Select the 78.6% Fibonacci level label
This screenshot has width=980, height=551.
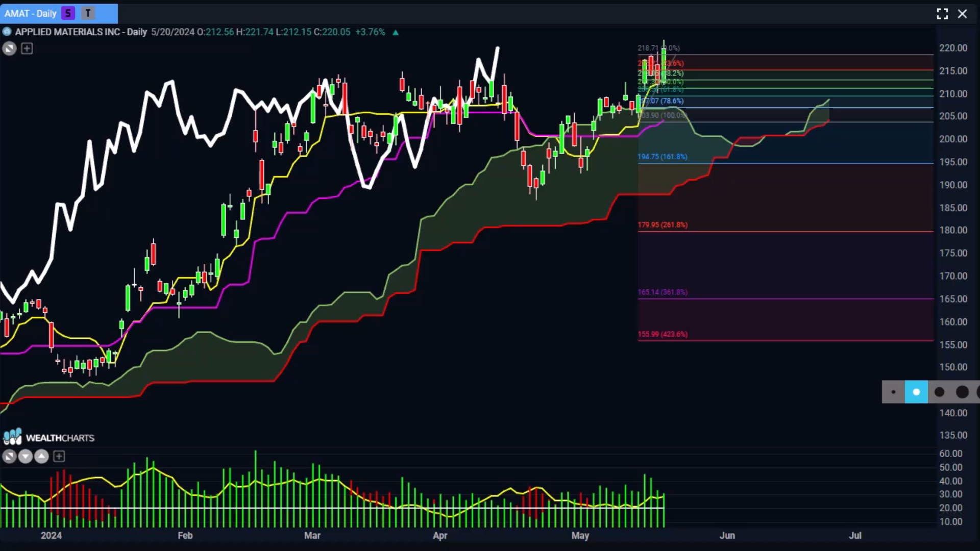(x=661, y=101)
